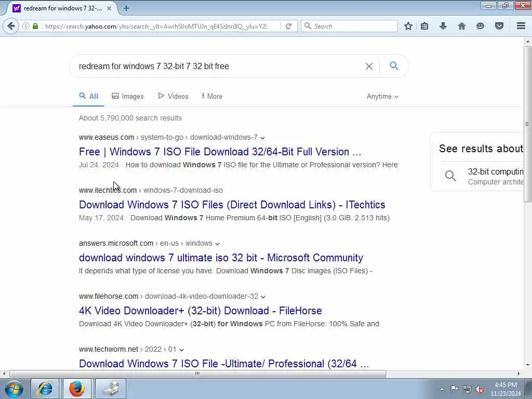Go back using the browser back arrow
Viewport: 532px width, 399px height.
(x=11, y=26)
